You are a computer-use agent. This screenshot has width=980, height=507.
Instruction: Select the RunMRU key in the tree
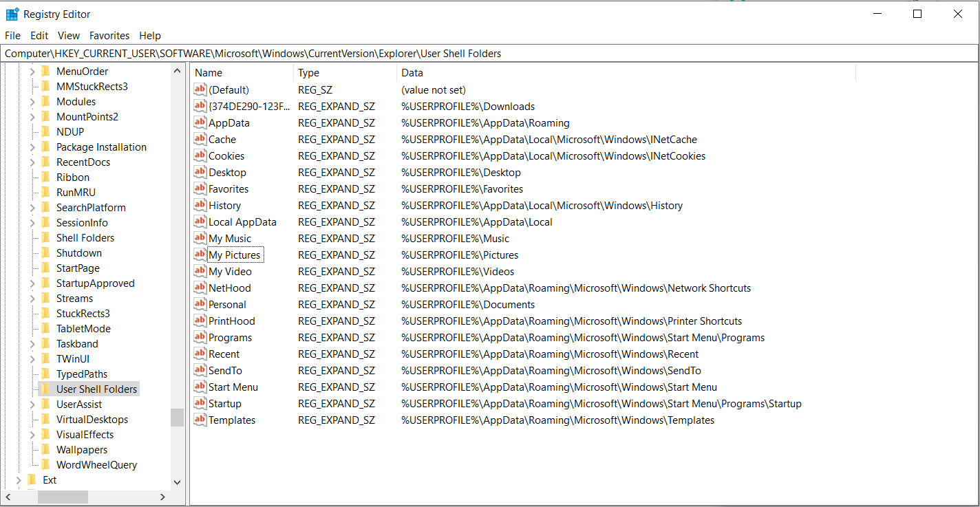point(76,192)
